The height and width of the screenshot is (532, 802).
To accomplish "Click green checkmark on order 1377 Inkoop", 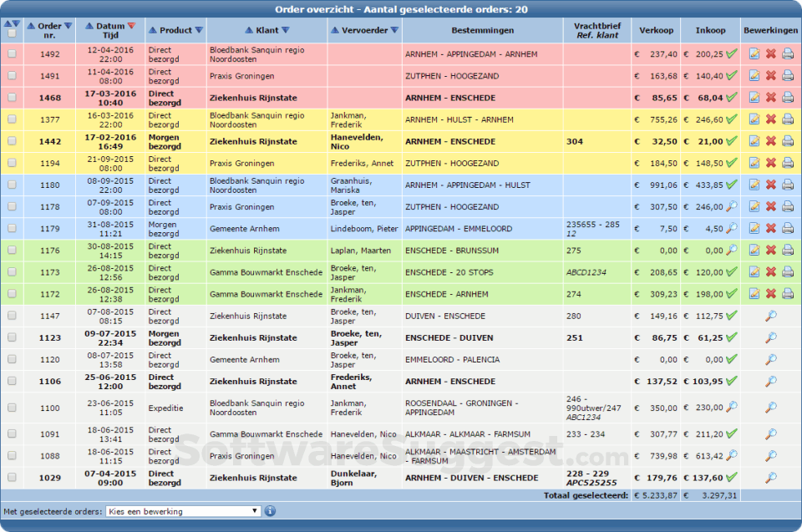I will click(x=732, y=119).
